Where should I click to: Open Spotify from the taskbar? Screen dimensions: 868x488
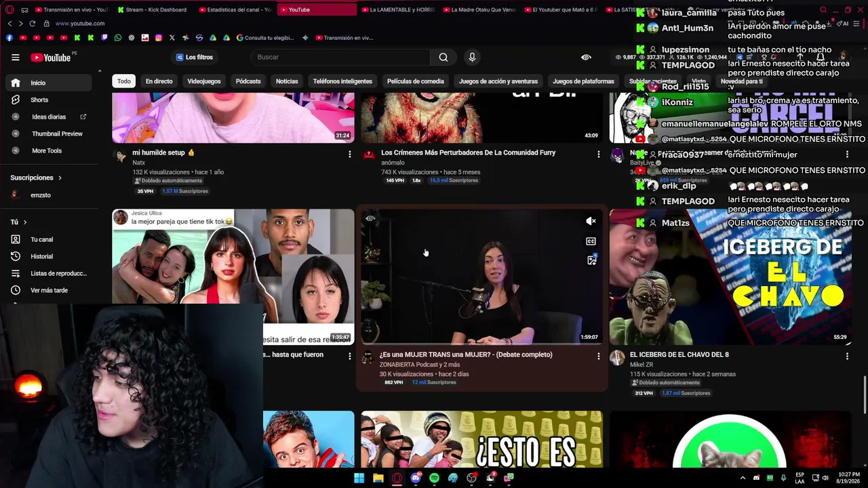[x=434, y=478]
